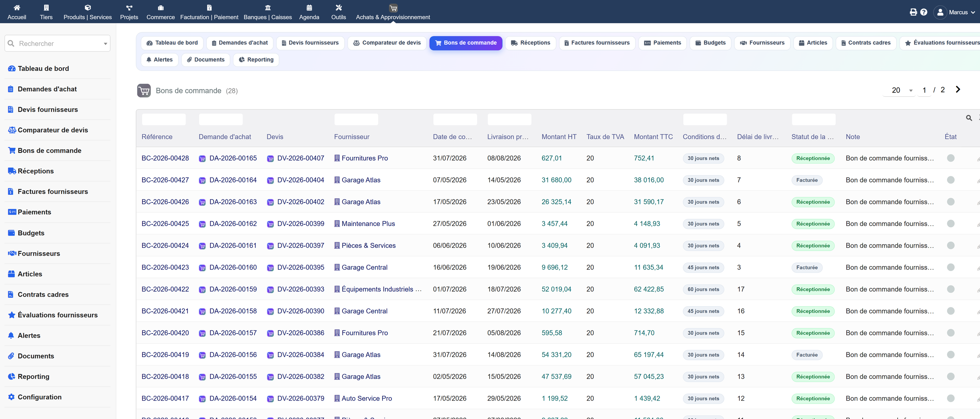
Task: Open the Comparateur de devis tab
Action: coord(387,43)
